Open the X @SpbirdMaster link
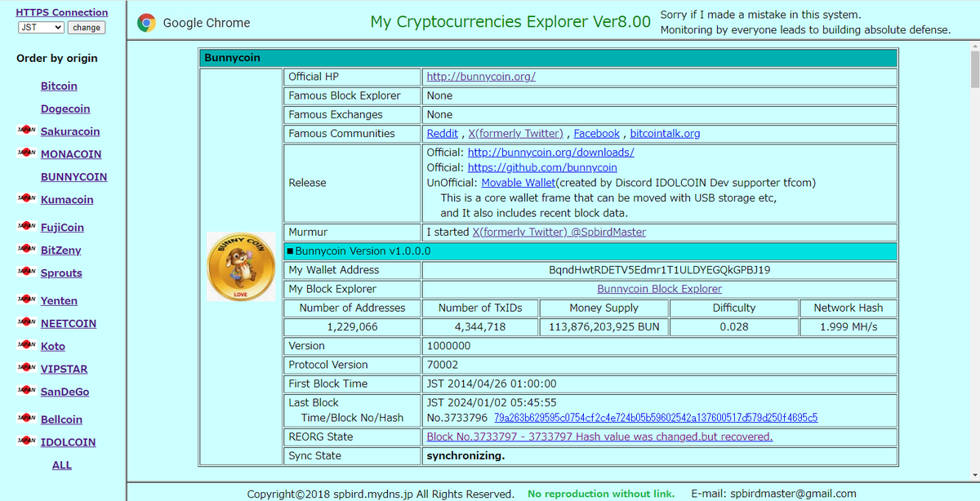The height and width of the screenshot is (501, 980). click(559, 233)
